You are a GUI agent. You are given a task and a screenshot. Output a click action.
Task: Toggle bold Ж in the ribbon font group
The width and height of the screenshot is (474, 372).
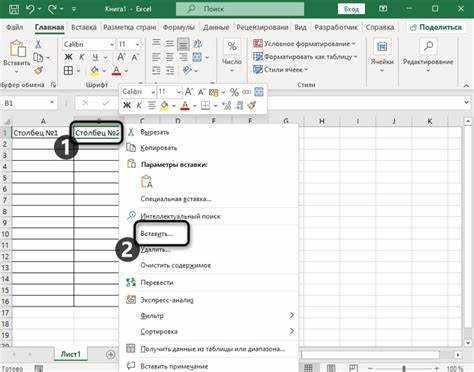pyautogui.click(x=68, y=57)
